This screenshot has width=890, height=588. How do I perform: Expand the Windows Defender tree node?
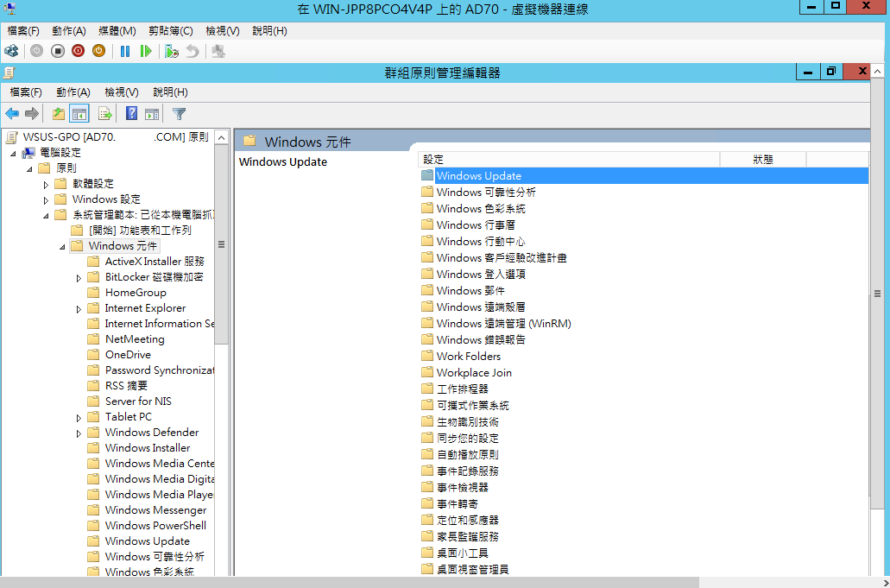click(x=79, y=433)
